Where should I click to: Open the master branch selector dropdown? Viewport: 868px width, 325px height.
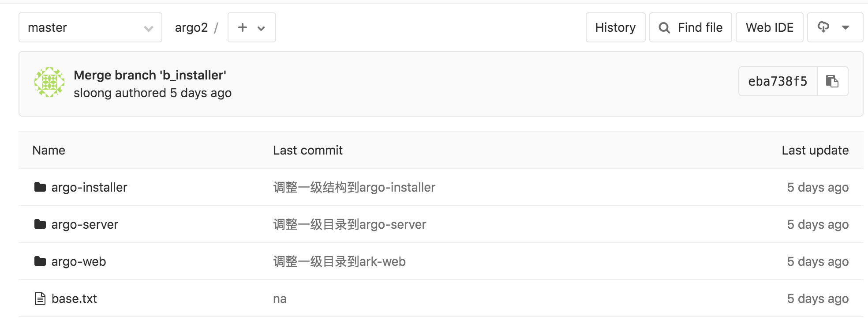(x=90, y=27)
